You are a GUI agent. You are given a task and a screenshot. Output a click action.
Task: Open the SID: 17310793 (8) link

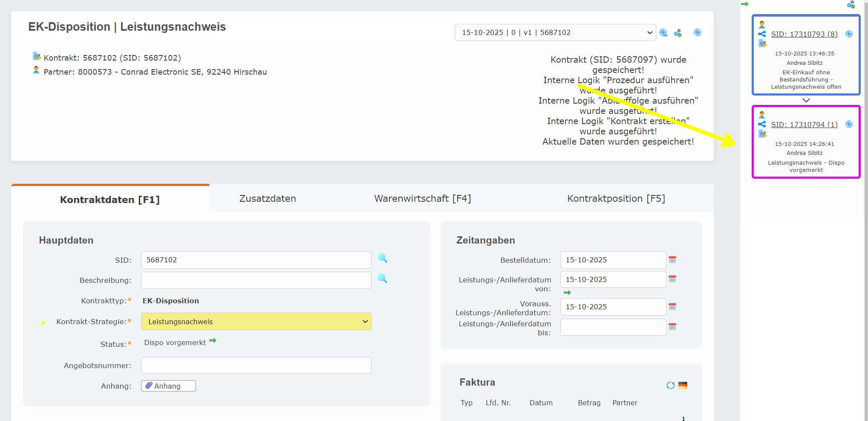click(804, 34)
